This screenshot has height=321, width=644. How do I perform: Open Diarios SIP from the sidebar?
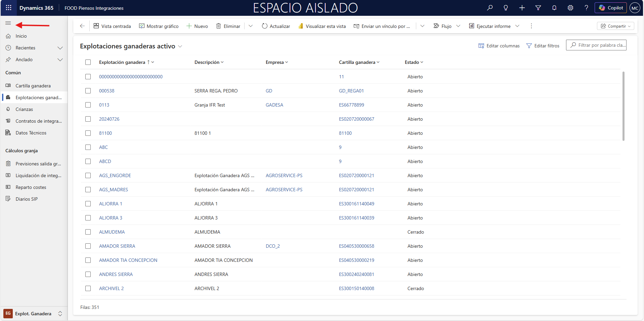tap(27, 199)
